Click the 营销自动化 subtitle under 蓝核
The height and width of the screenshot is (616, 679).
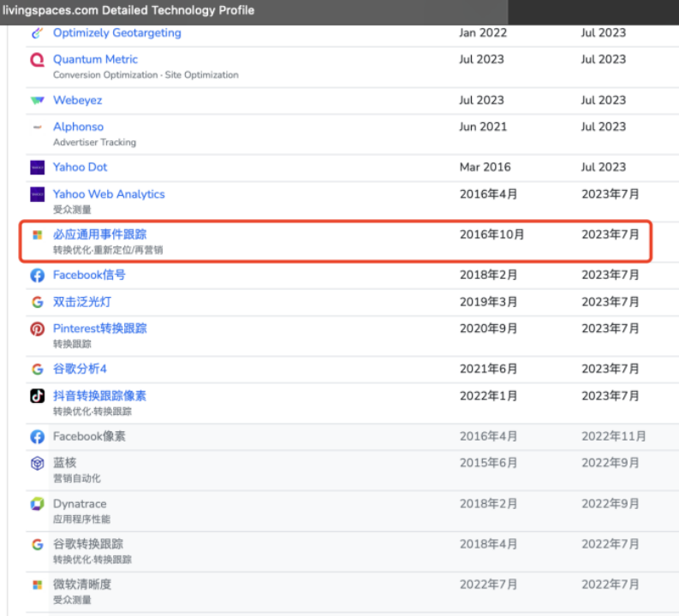pyautogui.click(x=77, y=478)
